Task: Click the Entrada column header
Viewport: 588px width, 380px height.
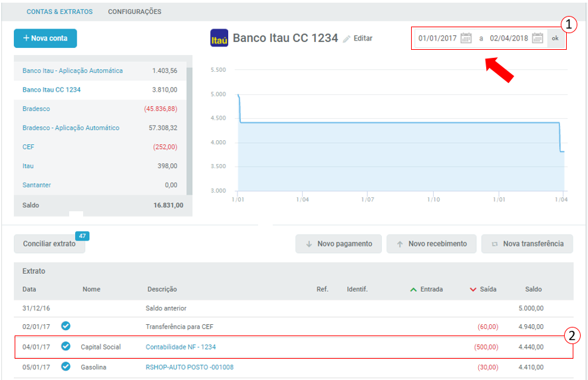Action: [x=431, y=290]
